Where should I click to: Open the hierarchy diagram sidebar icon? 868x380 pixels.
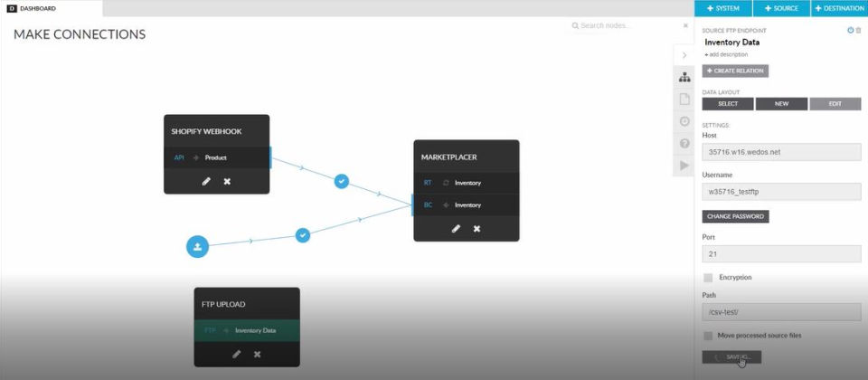tap(684, 78)
